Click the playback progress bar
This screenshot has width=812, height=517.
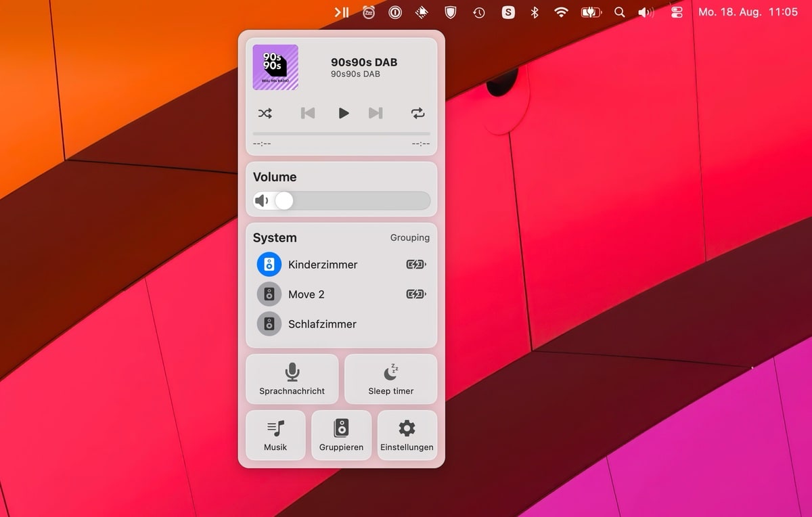tap(341, 134)
